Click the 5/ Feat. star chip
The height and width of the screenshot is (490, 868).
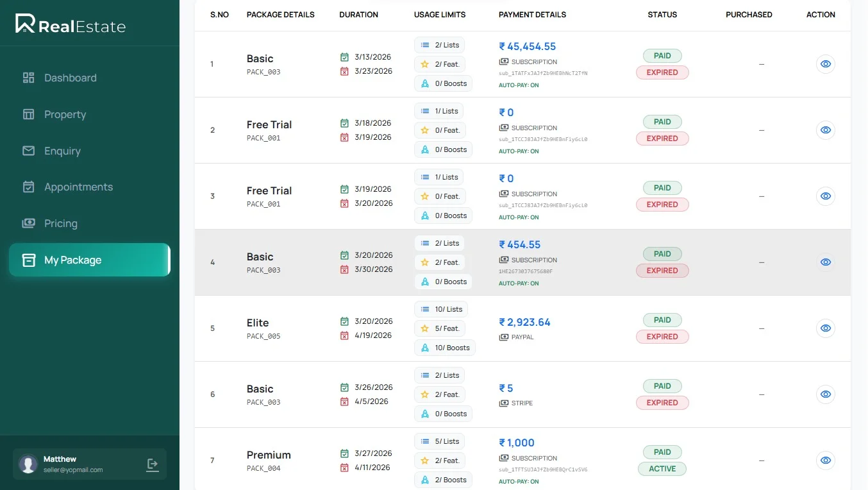click(x=440, y=328)
